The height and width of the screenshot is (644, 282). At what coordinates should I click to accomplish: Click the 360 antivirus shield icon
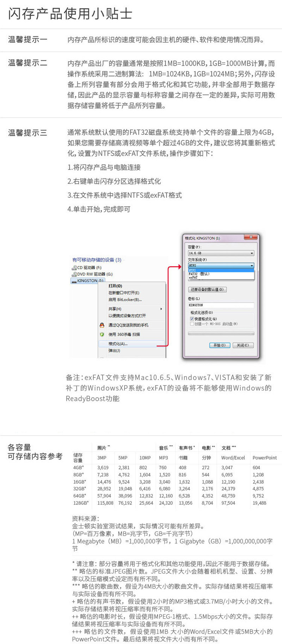coord(102,334)
